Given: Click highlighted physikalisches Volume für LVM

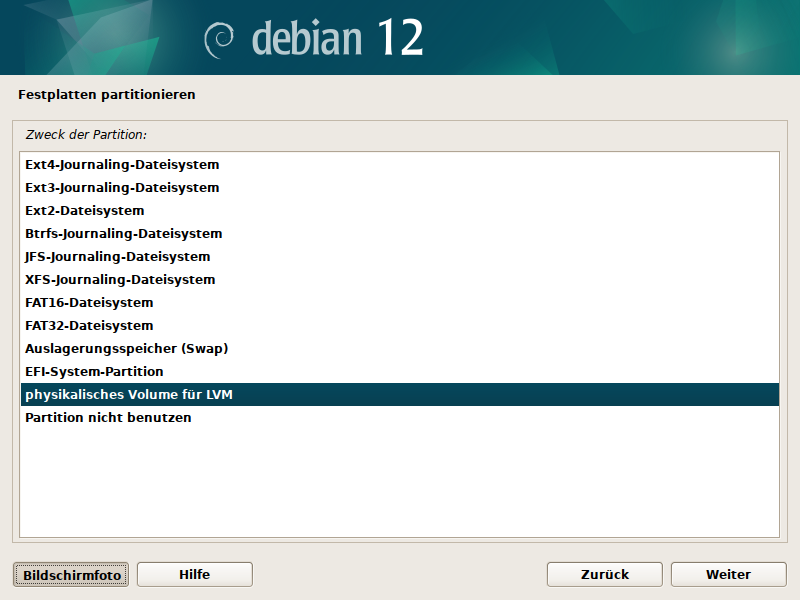Looking at the screenshot, I should 129,395.
